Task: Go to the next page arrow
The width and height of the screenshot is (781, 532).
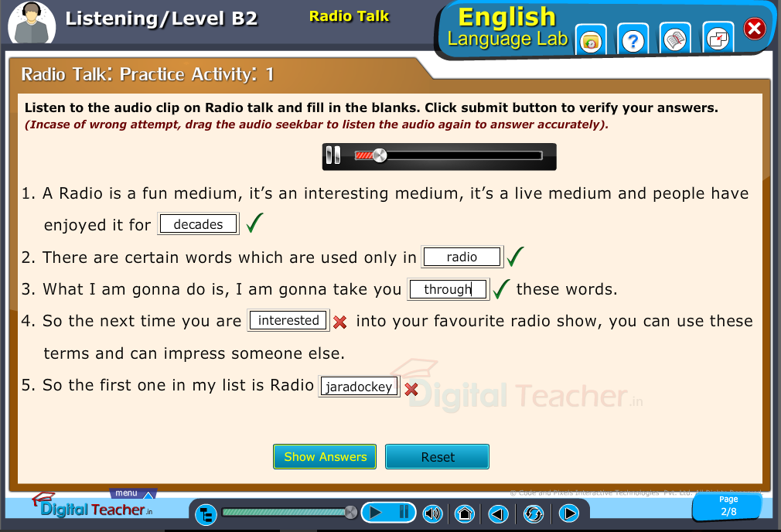Action: click(568, 513)
